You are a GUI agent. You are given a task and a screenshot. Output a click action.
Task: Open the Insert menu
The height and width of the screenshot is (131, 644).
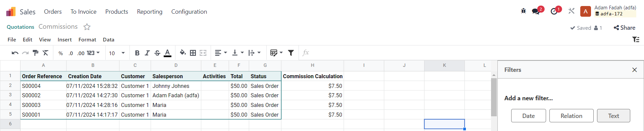point(65,39)
